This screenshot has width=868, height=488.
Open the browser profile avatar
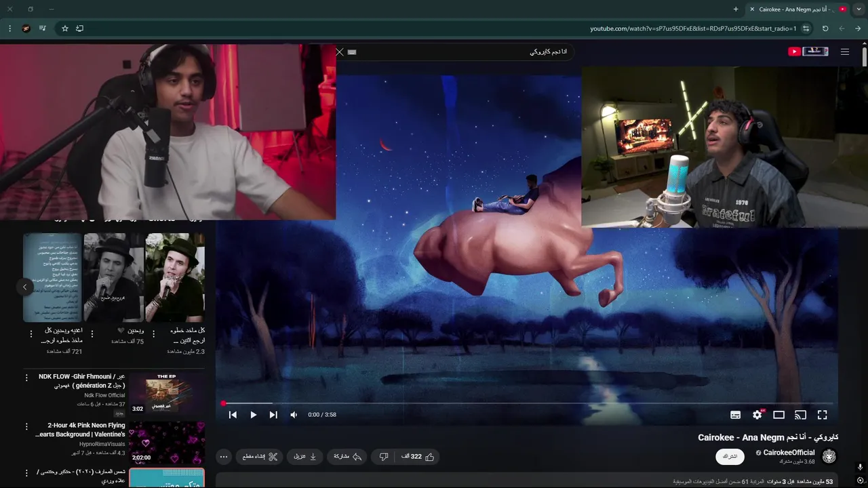pos(26,28)
